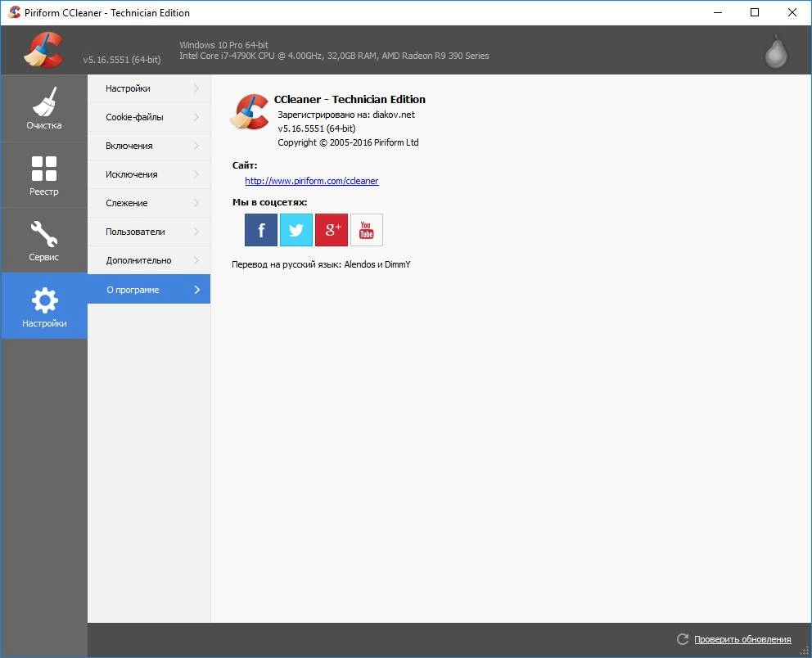Click the Мы в соцсетях: label
Viewport: 812px width, 658px height.
click(x=269, y=202)
